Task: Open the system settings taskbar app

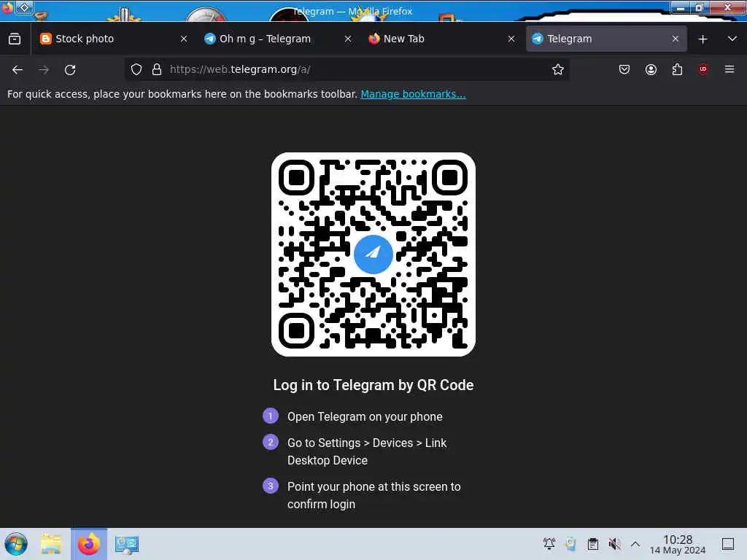Action: [127, 544]
